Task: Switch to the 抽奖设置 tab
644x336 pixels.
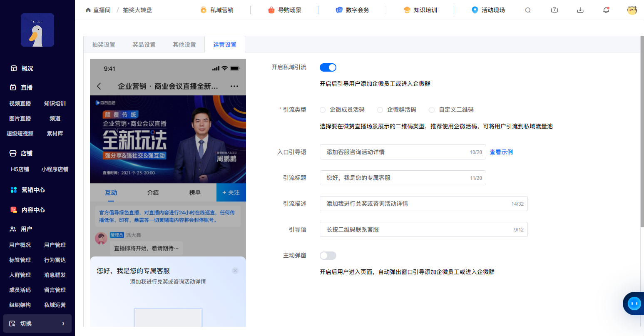Action: (104, 45)
